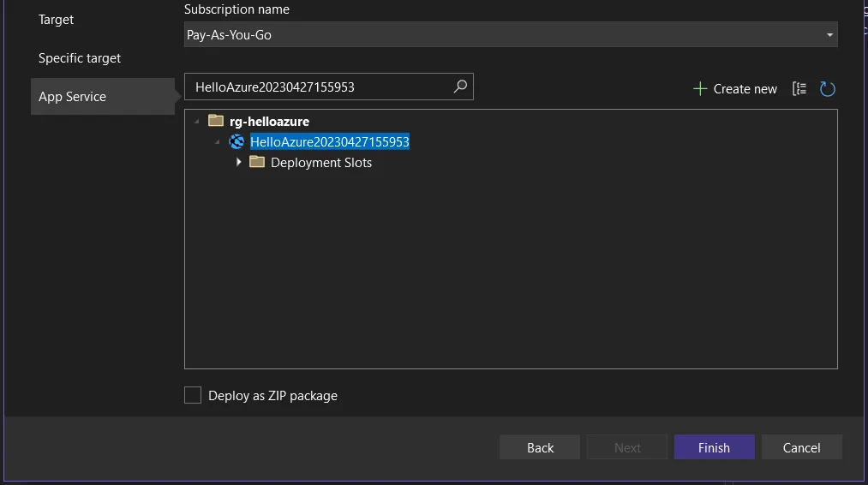
Task: Click the Deploy as ZIP package label
Action: [273, 396]
